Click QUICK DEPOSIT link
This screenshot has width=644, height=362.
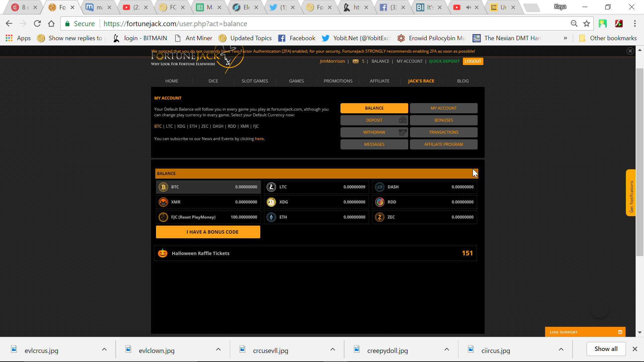pos(444,61)
